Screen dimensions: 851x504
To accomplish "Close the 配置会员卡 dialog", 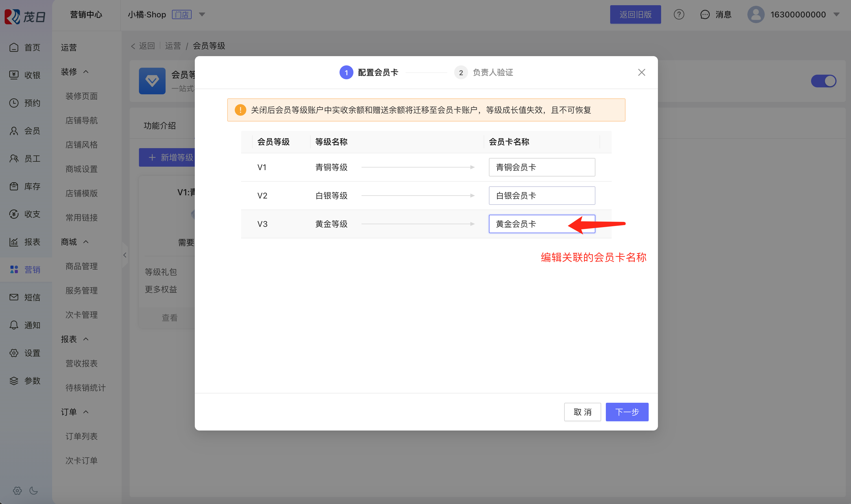I will (641, 72).
